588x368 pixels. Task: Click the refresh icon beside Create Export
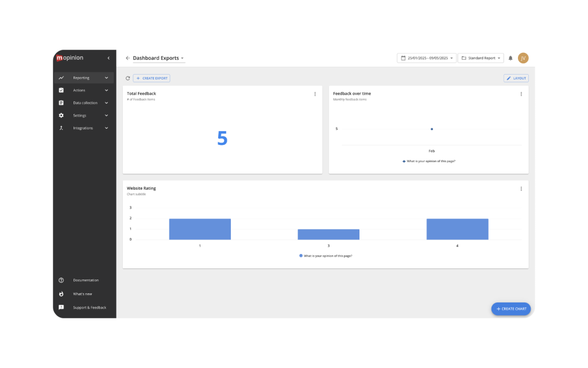128,78
